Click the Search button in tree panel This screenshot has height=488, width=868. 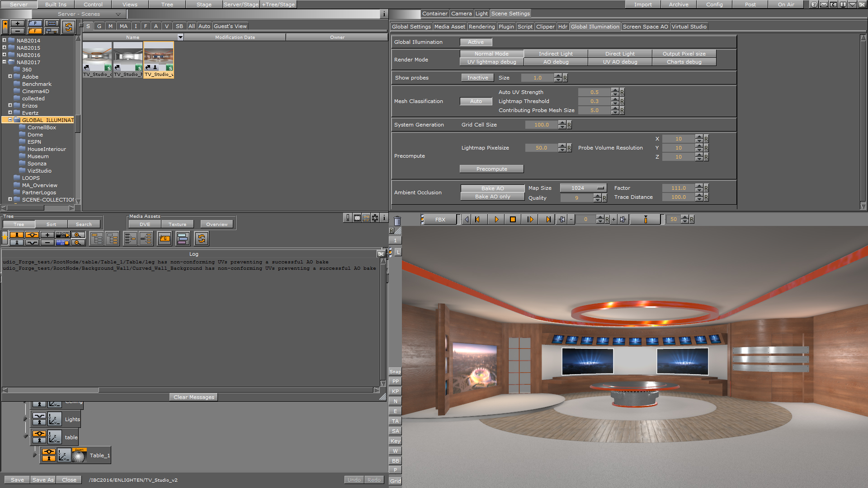[x=84, y=224]
